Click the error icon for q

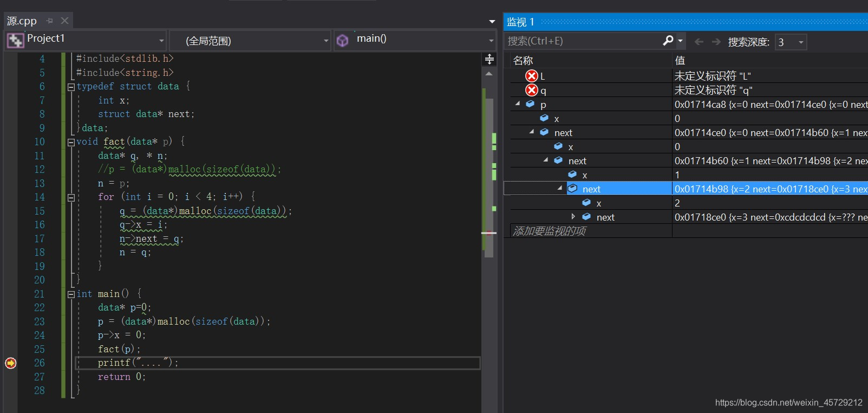(x=532, y=90)
